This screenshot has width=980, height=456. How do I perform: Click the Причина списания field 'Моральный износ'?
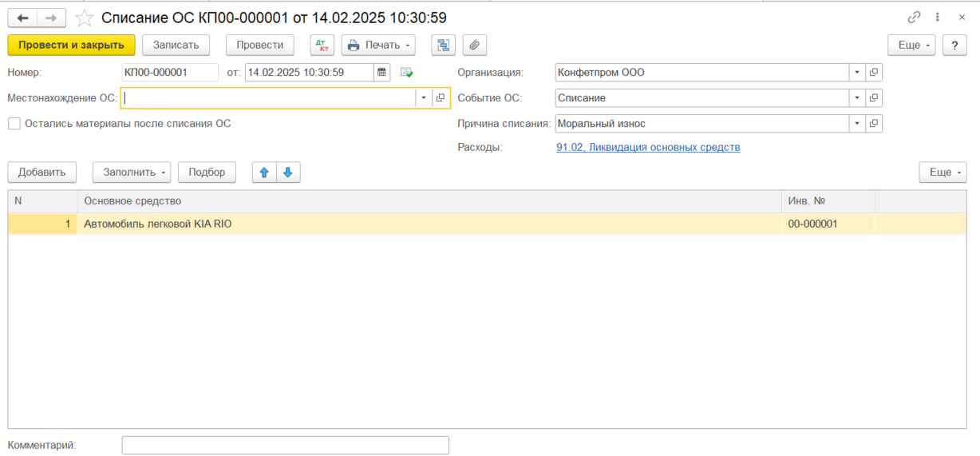[702, 124]
